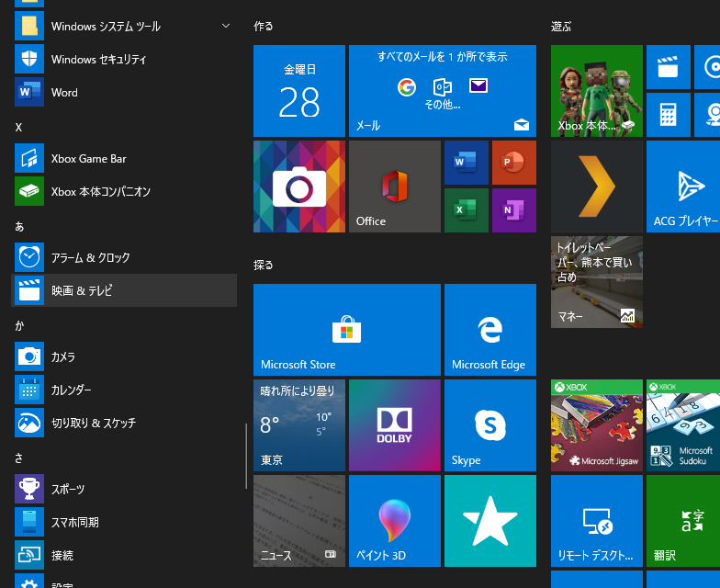Open アラーム & クロック app
720x588 pixels.
coord(124,257)
